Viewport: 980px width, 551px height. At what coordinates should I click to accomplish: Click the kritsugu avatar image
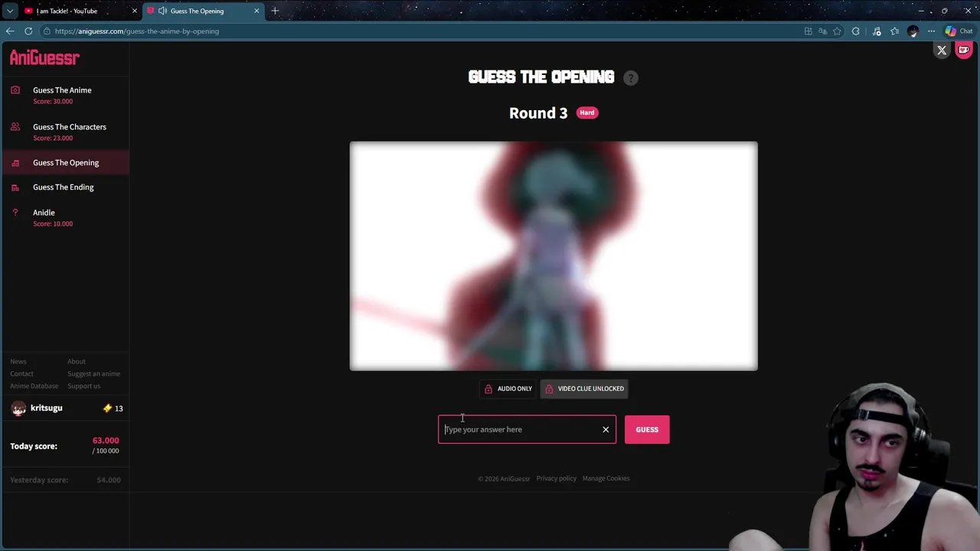tap(18, 409)
